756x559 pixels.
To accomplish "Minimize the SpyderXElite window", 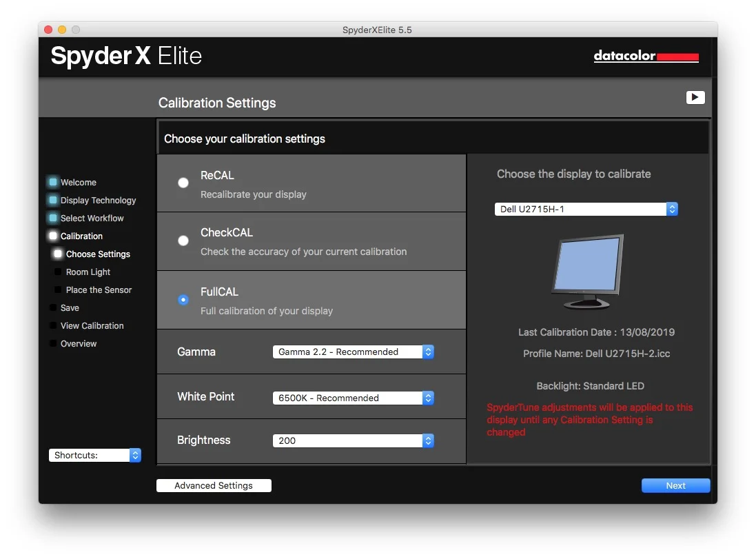I will point(62,30).
